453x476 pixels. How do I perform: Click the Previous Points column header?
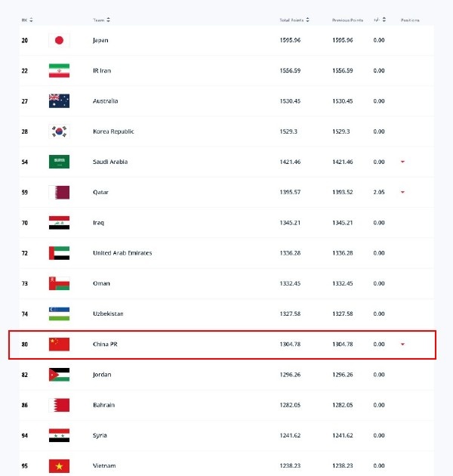347,20
